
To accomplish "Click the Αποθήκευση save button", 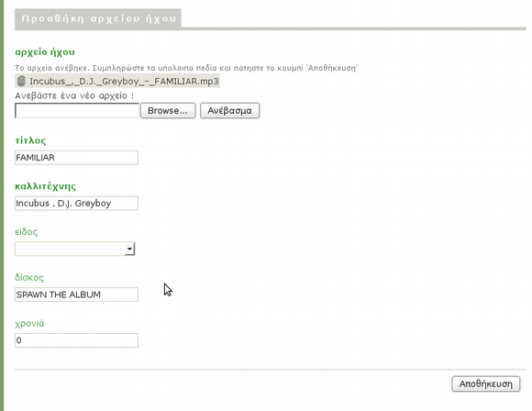I will tap(486, 383).
